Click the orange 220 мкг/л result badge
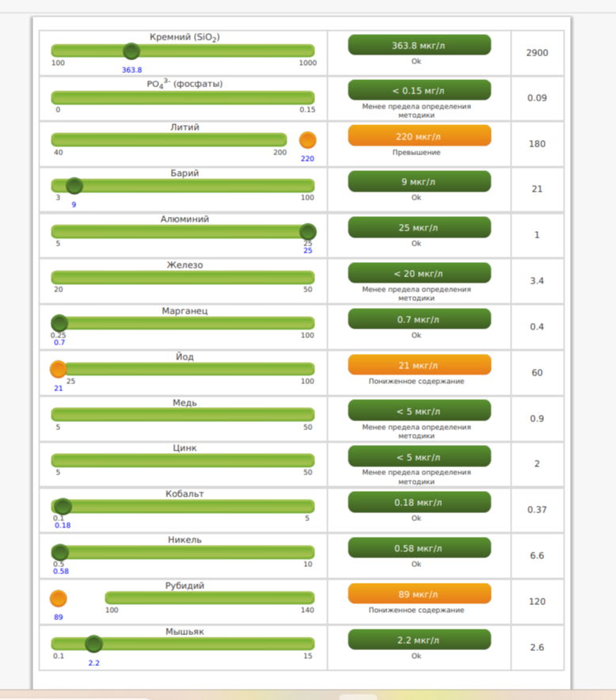 419,136
